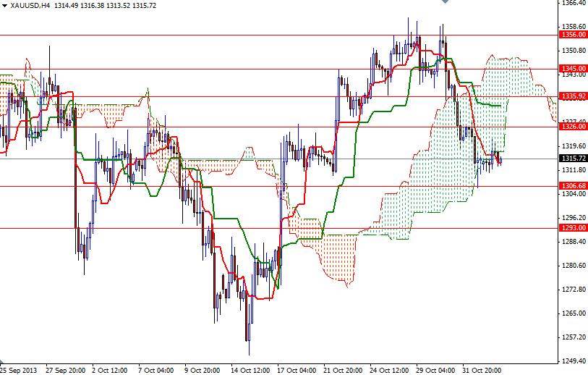Select the red 1345.00 level label
The height and width of the screenshot is (375, 588).
pyautogui.click(x=574, y=68)
